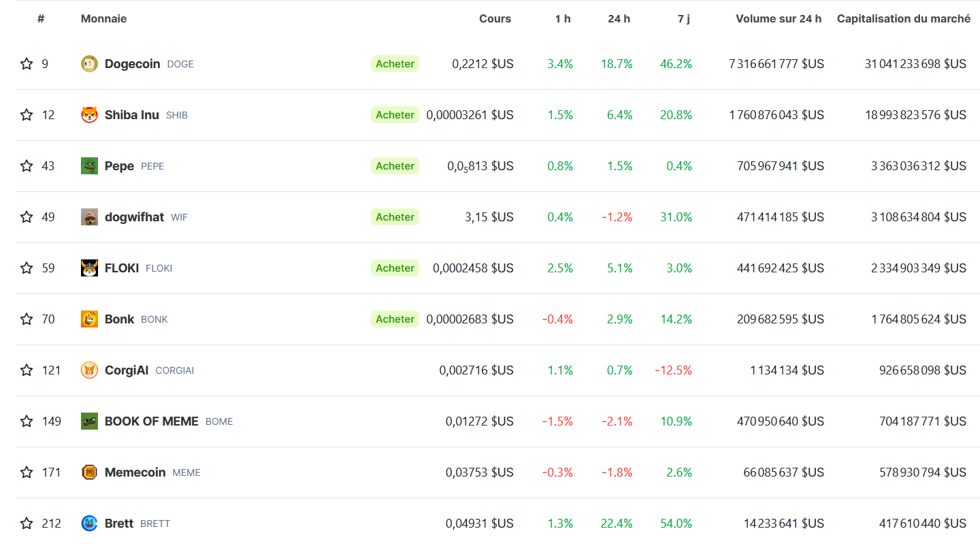The image size is (980, 544).
Task: Click the Shiba Inu coin logo
Action: click(89, 115)
